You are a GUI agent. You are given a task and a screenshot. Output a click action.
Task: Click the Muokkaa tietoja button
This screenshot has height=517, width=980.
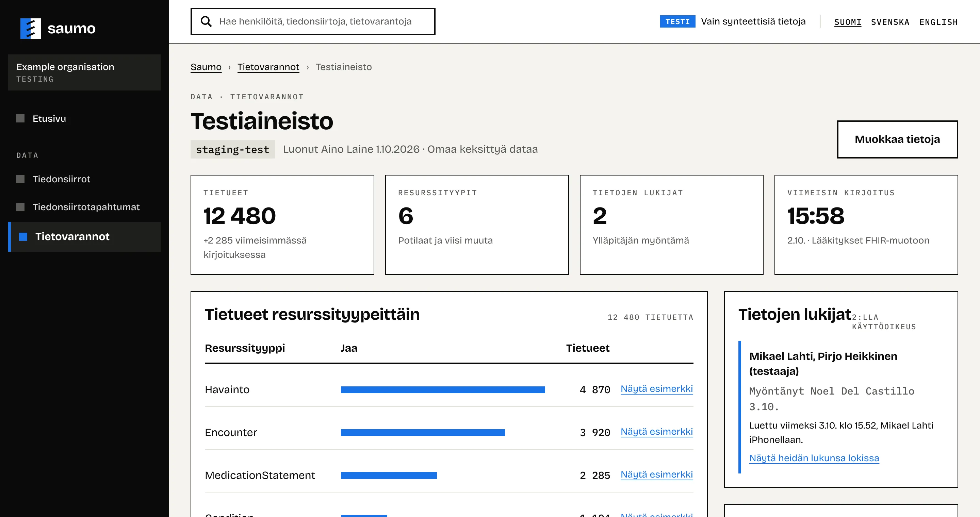(x=897, y=139)
